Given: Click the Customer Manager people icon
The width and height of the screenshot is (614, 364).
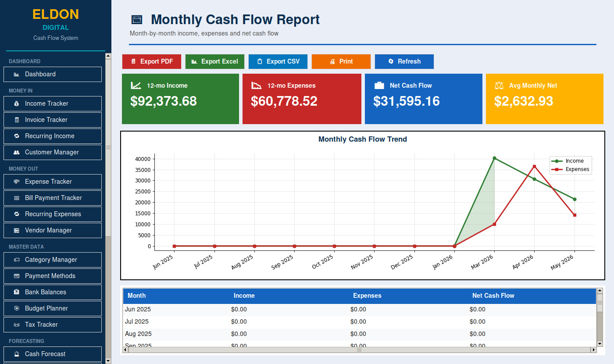Looking at the screenshot, I should click(17, 153).
